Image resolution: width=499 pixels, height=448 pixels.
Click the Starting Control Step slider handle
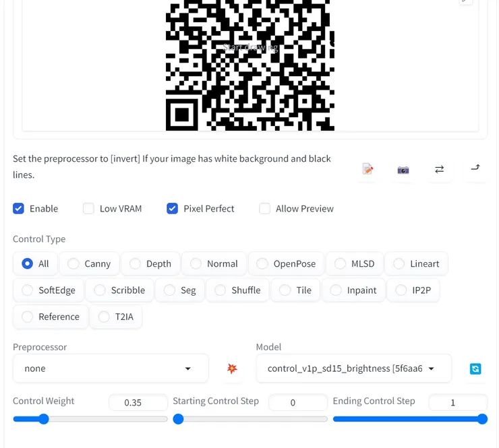[x=178, y=419]
